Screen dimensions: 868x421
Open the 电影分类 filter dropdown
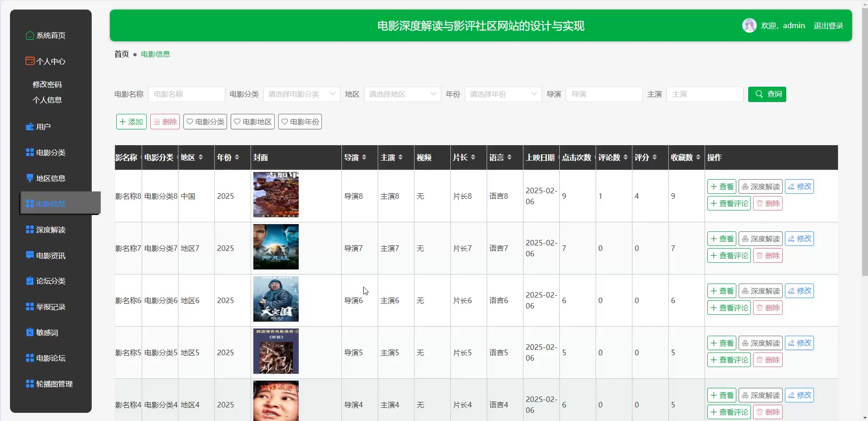click(x=301, y=94)
